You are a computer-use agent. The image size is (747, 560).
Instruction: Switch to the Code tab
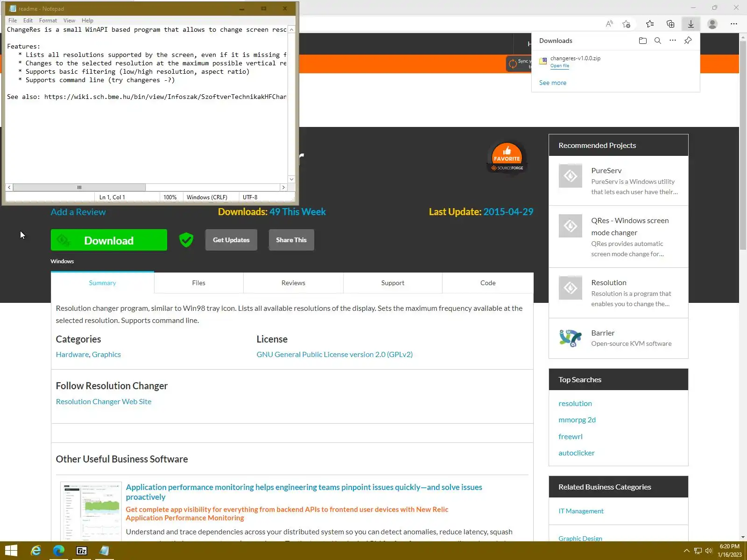[488, 283]
